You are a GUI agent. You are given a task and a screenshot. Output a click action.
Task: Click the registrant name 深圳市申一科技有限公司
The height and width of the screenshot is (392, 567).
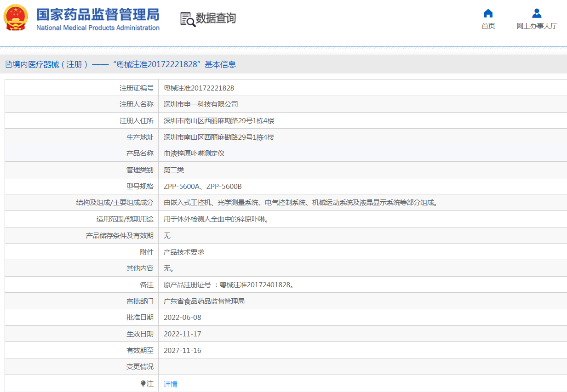coord(200,104)
